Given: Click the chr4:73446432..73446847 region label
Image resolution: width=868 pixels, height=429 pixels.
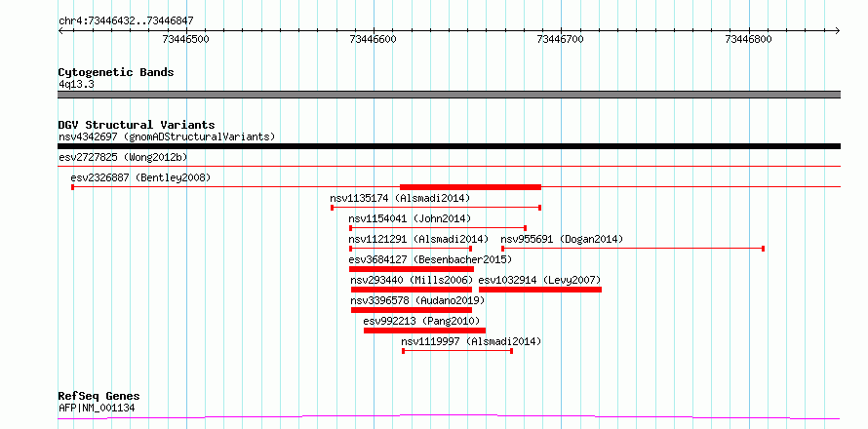Looking at the screenshot, I should point(126,21).
